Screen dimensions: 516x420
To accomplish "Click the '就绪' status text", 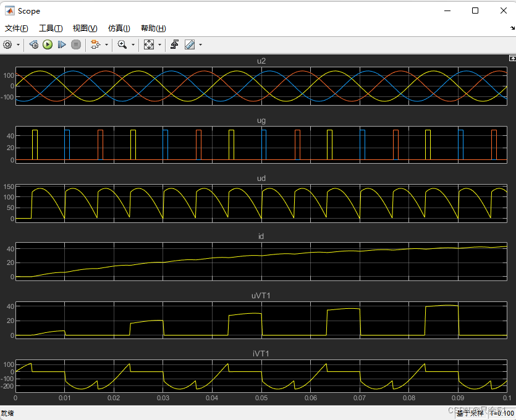I will click(7, 413).
